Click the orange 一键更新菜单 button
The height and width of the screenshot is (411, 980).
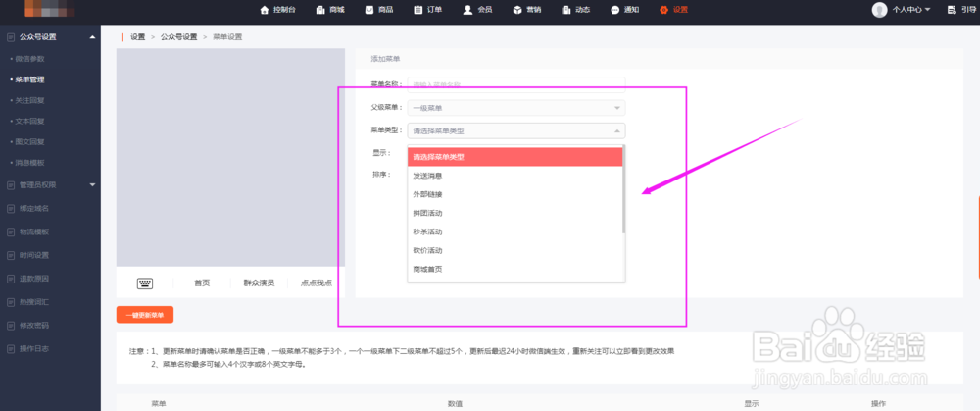(x=145, y=315)
